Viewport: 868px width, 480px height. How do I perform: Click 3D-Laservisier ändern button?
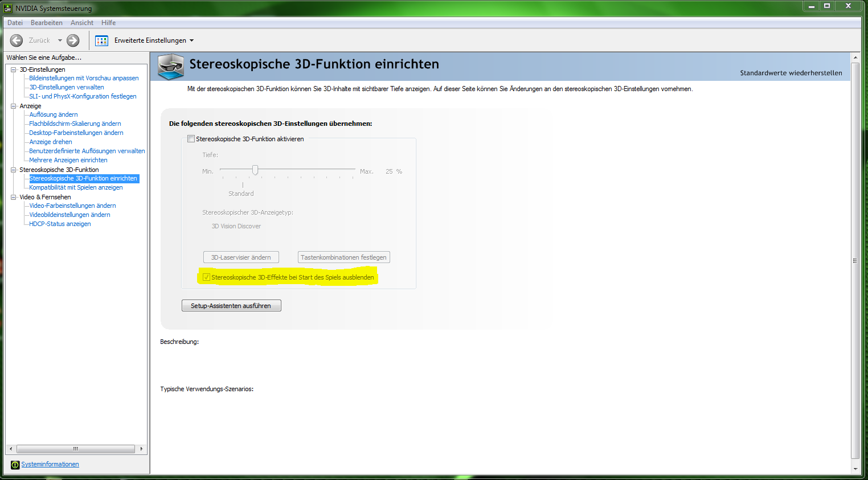click(241, 257)
